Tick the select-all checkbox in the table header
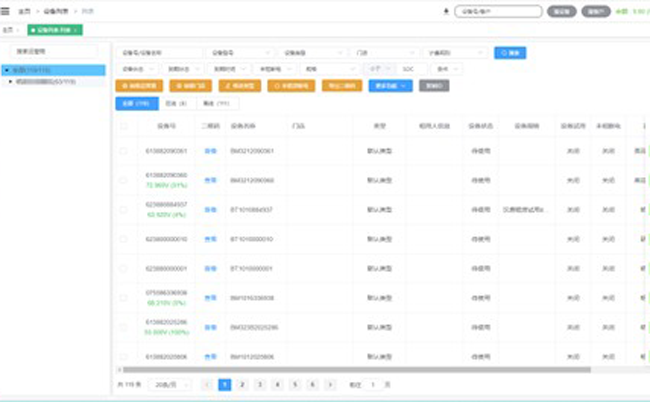Image resolution: width=650 pixels, height=402 pixels. point(124,126)
